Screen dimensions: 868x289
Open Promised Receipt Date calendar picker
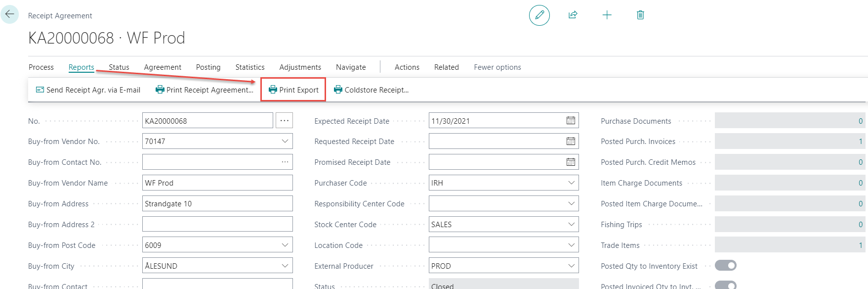point(571,162)
